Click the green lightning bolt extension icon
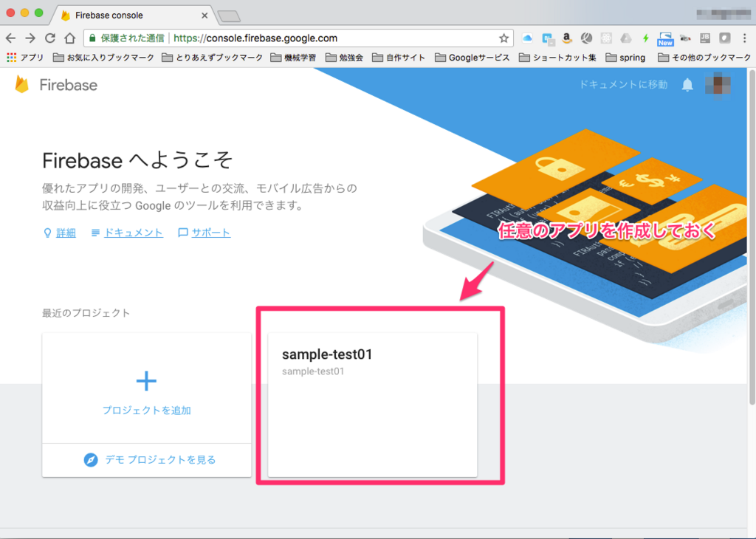The image size is (756, 539). [x=645, y=38]
